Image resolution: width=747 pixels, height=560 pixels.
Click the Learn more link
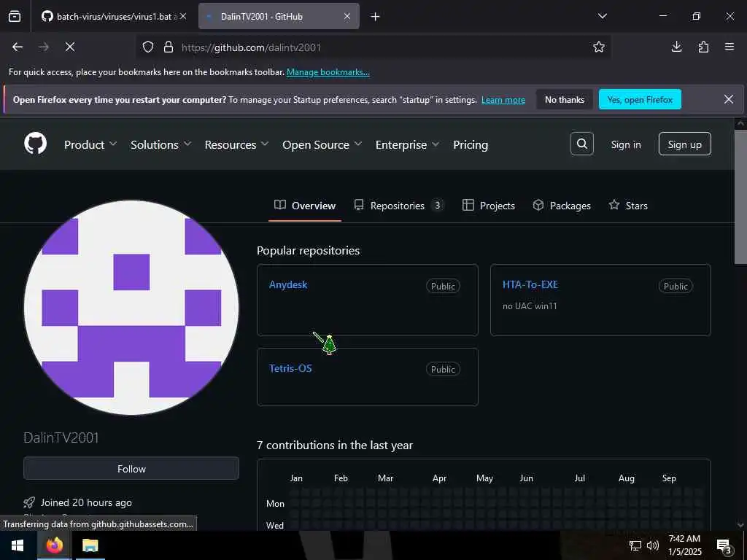click(503, 100)
